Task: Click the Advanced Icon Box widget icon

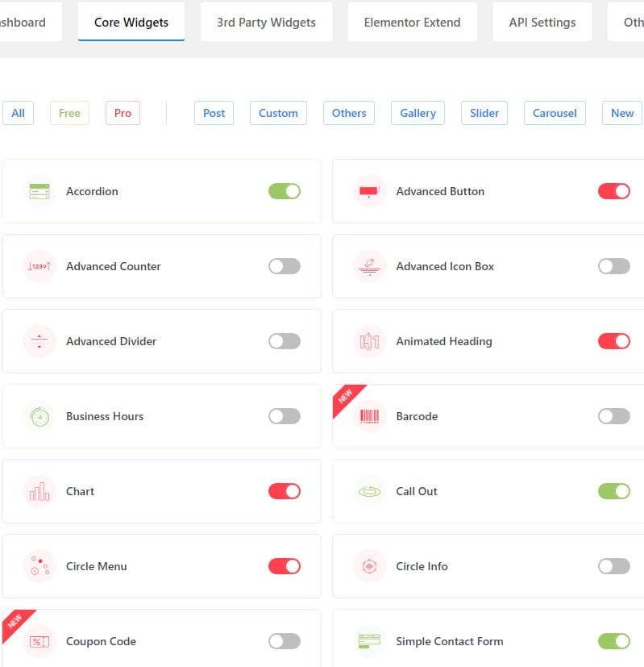Action: click(x=369, y=266)
